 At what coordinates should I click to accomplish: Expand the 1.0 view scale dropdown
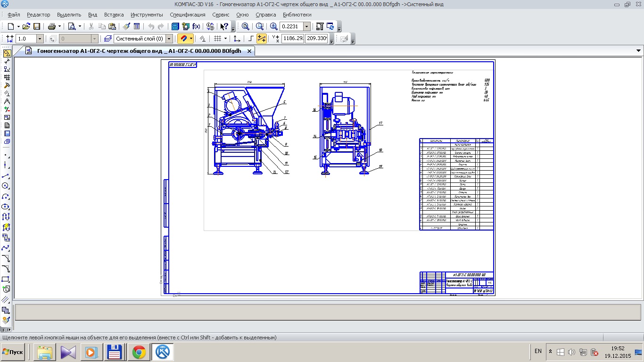(x=40, y=39)
